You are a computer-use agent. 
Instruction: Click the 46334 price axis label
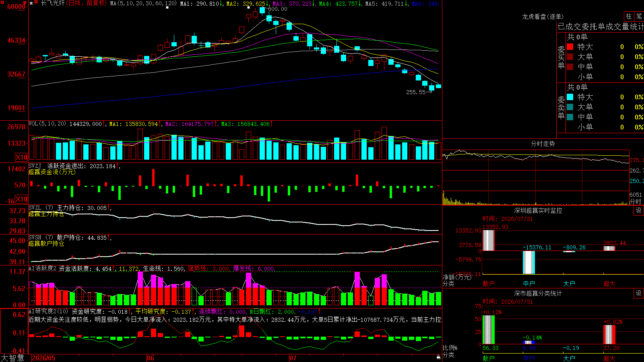tap(17, 40)
